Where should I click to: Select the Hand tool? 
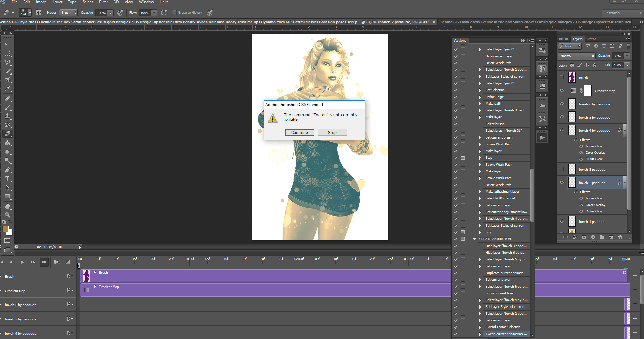click(7, 206)
